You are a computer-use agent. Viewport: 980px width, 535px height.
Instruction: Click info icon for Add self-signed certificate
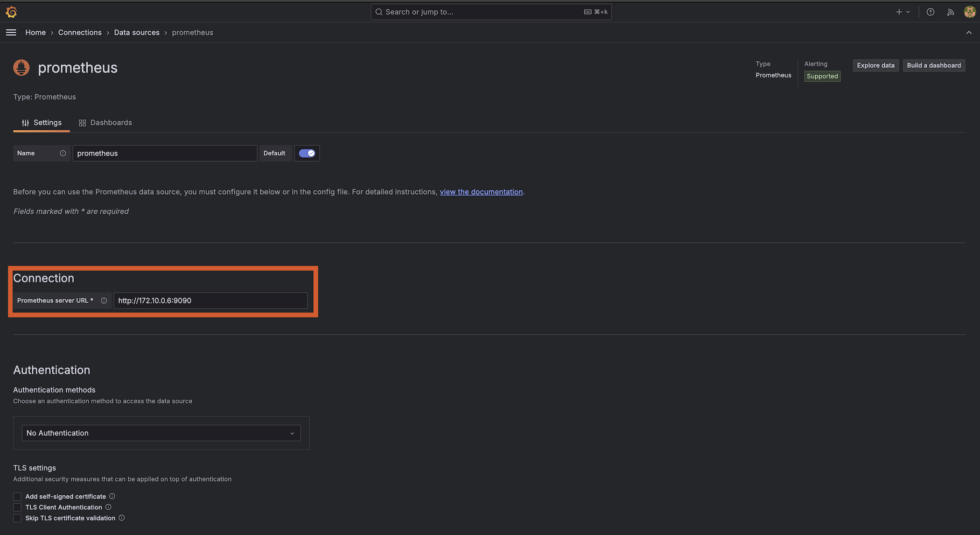[x=112, y=496]
